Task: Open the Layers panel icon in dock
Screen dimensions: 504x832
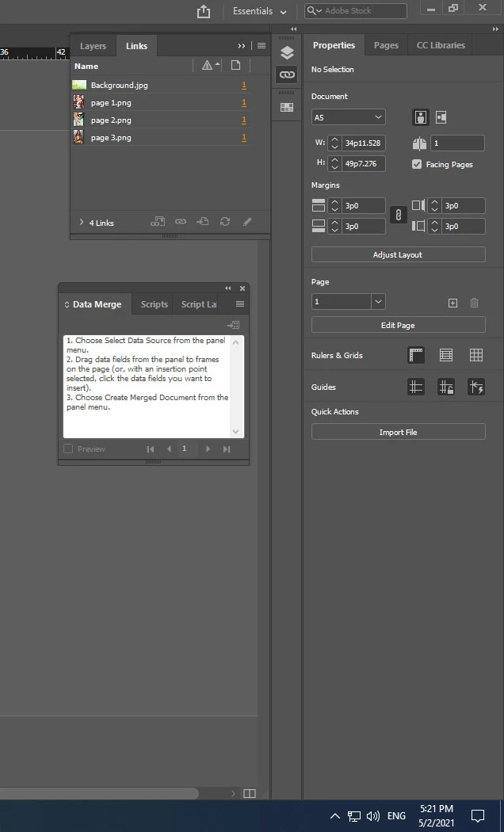Action: [x=287, y=52]
